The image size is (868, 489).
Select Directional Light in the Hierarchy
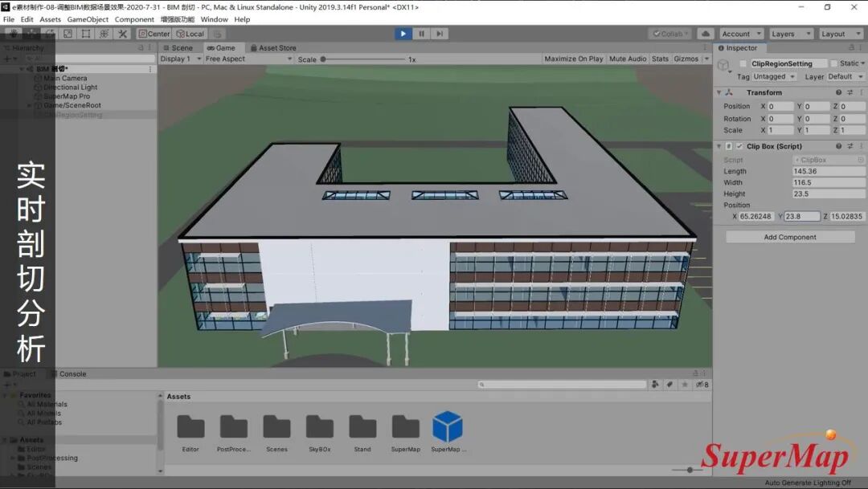point(70,88)
